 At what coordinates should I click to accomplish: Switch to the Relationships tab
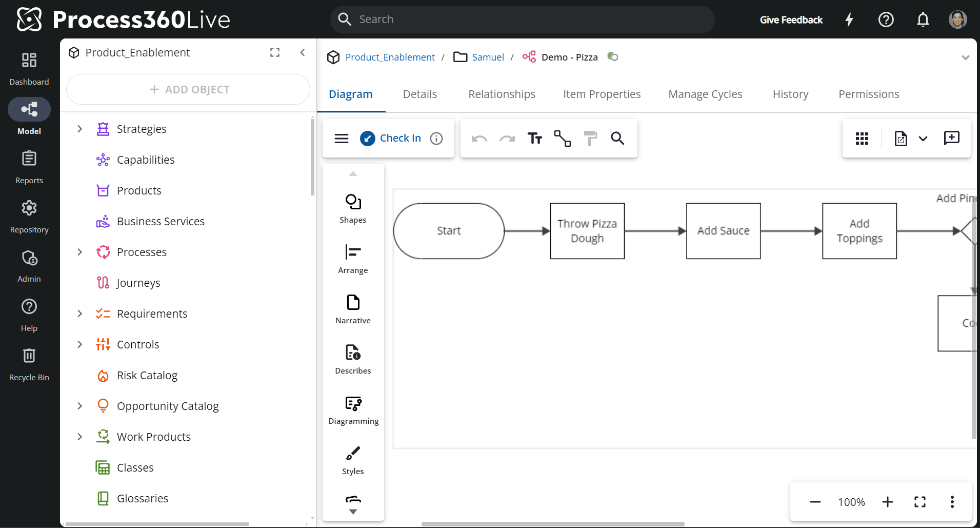tap(502, 94)
